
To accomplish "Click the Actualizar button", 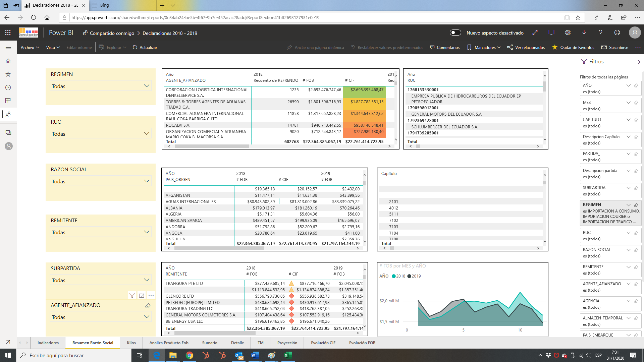I will coord(145,47).
